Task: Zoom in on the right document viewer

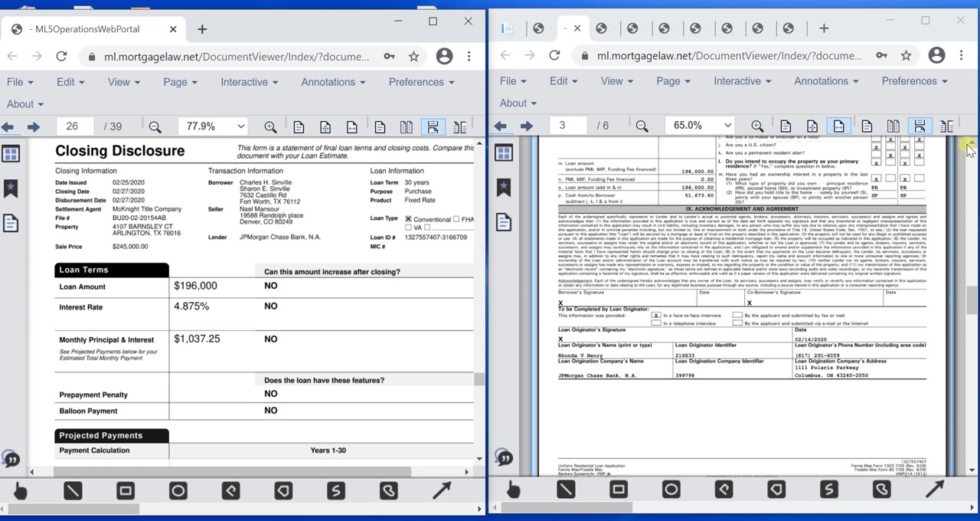Action: pos(757,126)
